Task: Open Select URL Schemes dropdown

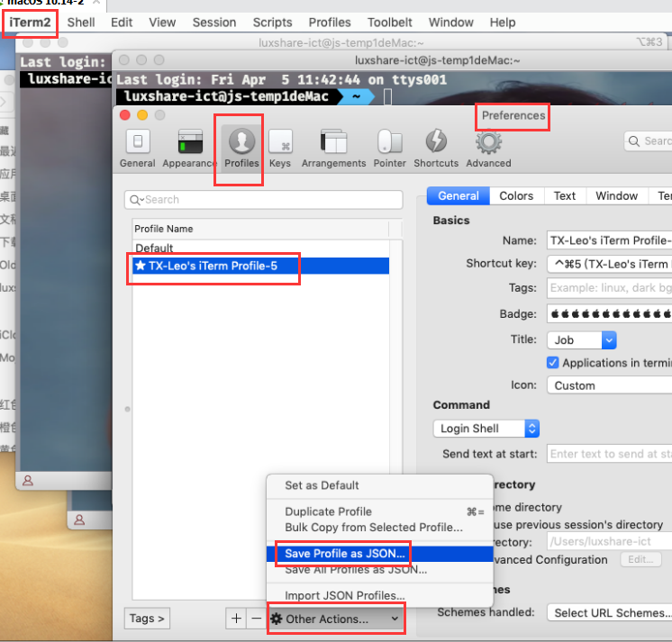Action: [x=610, y=613]
